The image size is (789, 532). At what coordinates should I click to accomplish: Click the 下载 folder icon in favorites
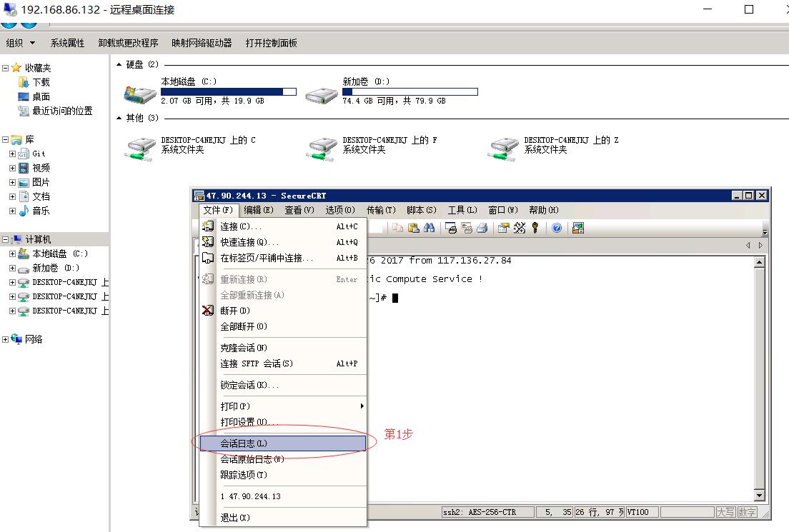click(23, 82)
